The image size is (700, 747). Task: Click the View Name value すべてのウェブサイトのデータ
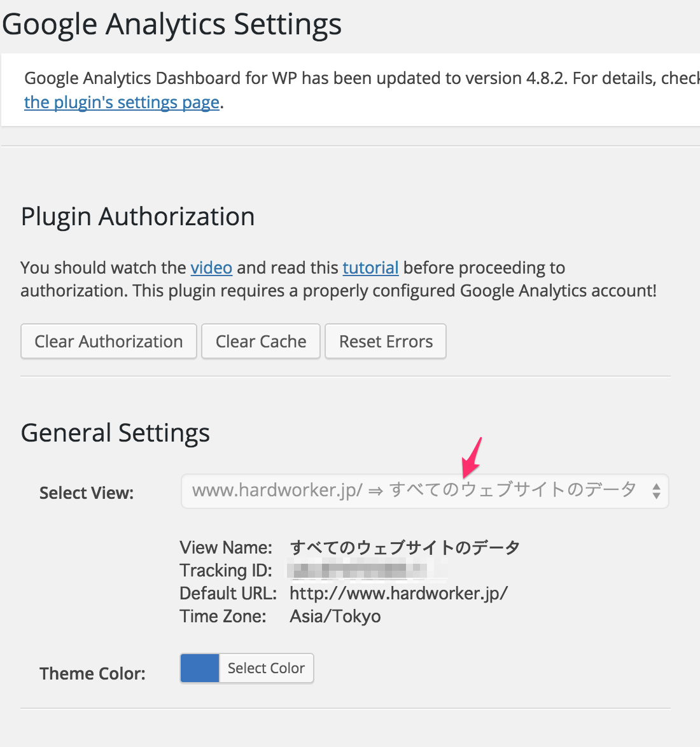click(x=405, y=548)
